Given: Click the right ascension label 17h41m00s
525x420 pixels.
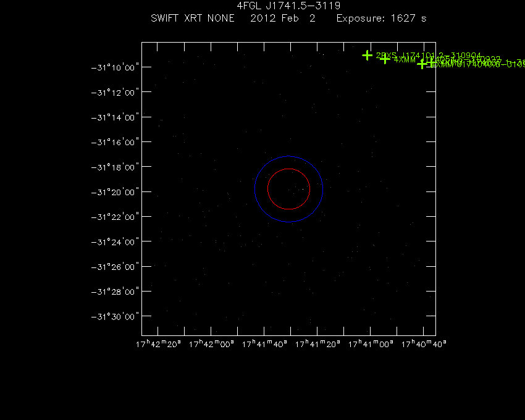Looking at the screenshot, I should (x=371, y=344).
